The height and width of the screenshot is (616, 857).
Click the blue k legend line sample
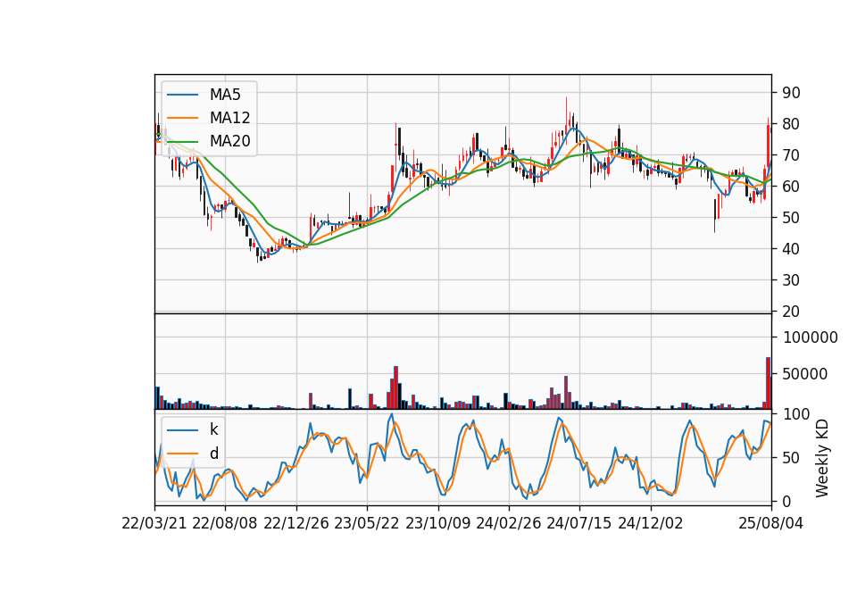pos(182,430)
